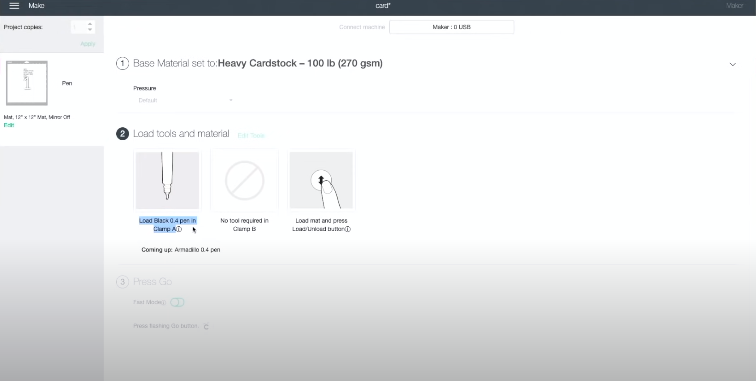Click the Edit Tools link
Viewport: 756px width, 381px height.
pyautogui.click(x=251, y=136)
